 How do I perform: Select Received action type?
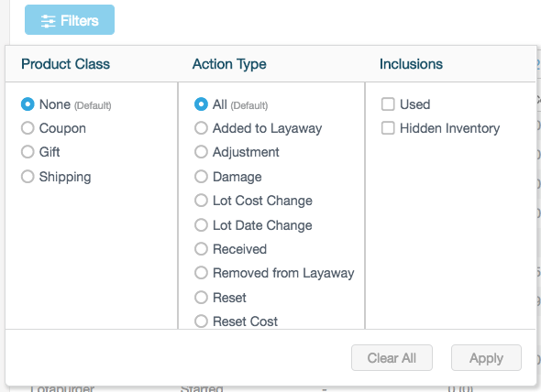coord(201,249)
